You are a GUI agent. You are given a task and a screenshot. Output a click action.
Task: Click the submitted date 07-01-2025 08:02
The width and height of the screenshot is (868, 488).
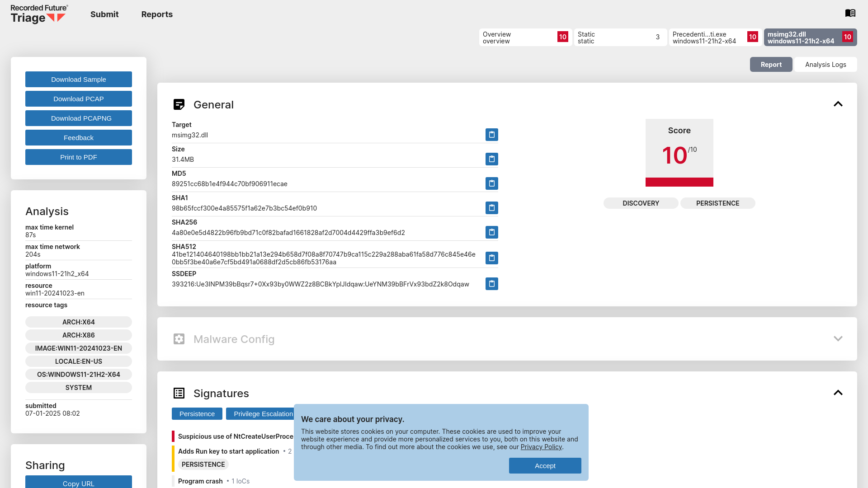coord(52,413)
